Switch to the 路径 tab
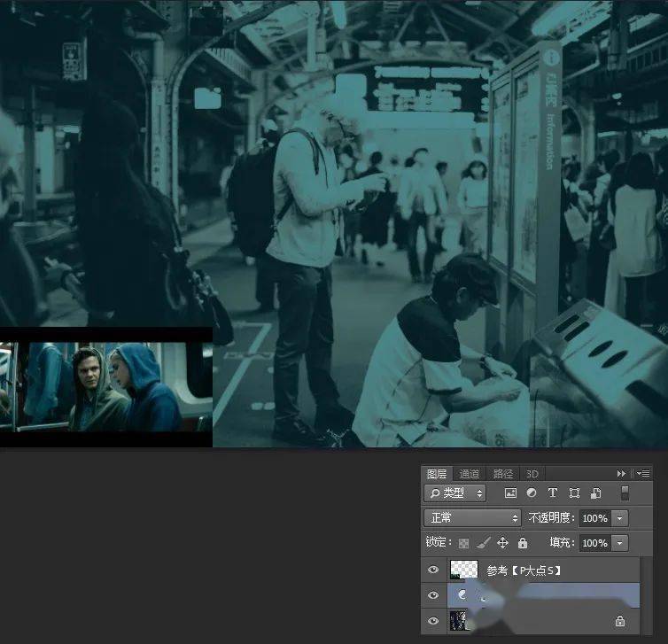The image size is (668, 644). click(x=502, y=474)
